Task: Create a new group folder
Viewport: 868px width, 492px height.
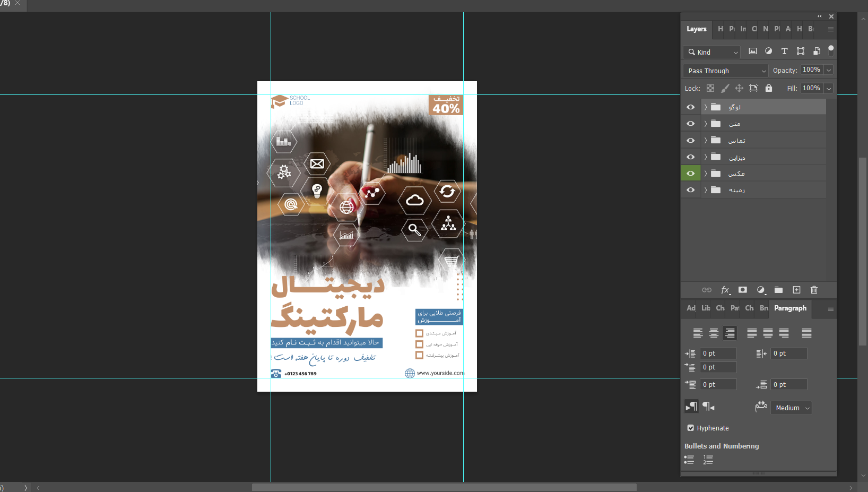Action: point(778,290)
